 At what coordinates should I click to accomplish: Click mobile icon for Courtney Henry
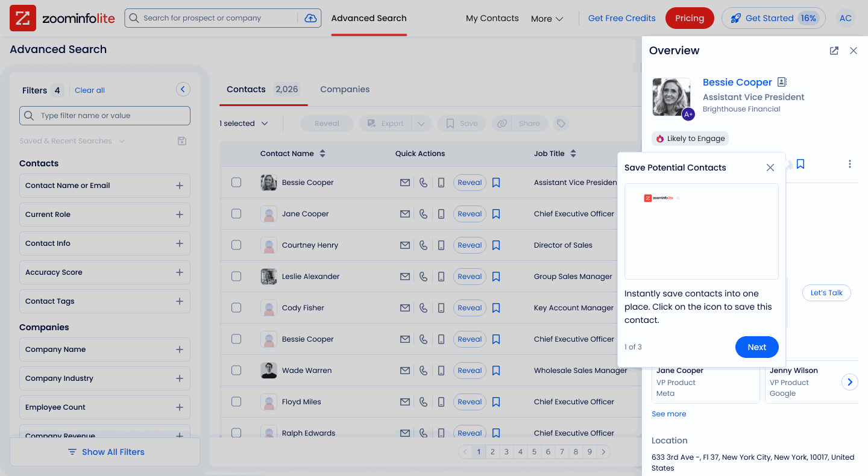[x=441, y=245]
